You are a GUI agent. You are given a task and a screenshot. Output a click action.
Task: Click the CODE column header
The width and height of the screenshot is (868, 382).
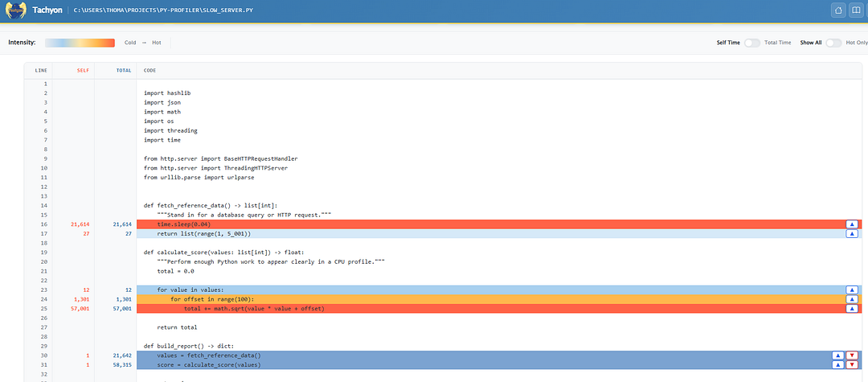click(149, 71)
